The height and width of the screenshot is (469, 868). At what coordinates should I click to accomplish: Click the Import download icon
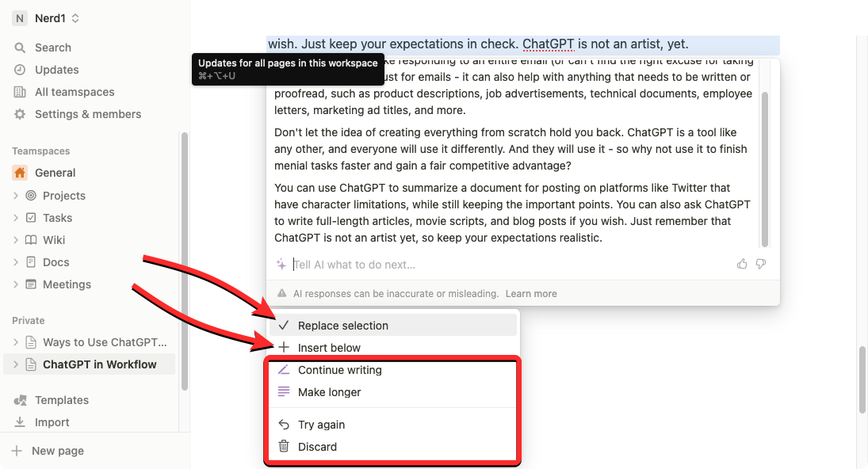pyautogui.click(x=20, y=422)
